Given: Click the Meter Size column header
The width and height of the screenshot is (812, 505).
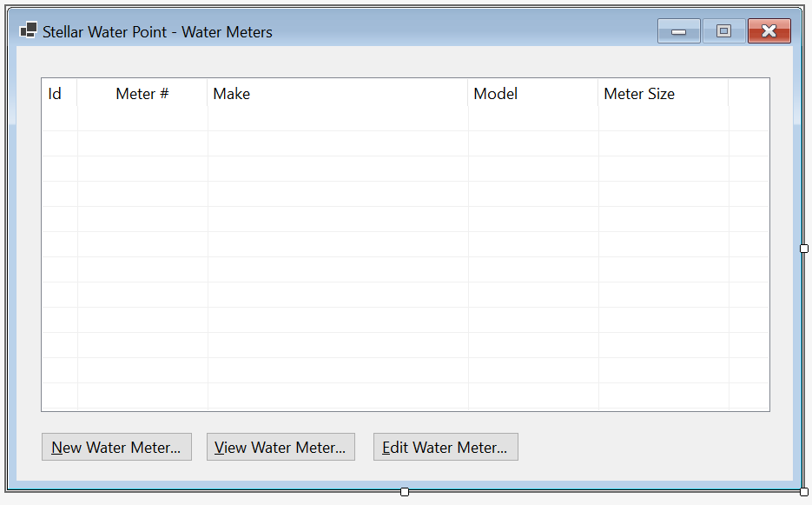Looking at the screenshot, I should pos(663,93).
